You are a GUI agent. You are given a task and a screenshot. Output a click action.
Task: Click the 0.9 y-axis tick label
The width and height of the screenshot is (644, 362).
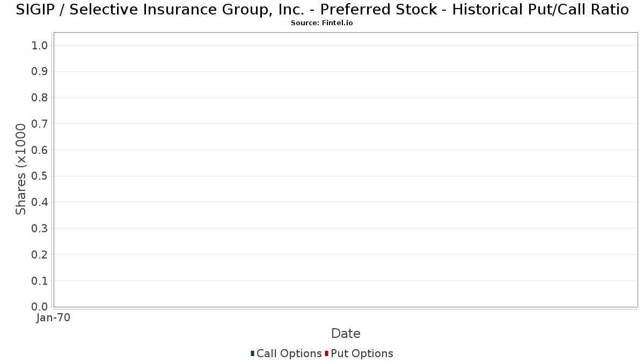[40, 72]
